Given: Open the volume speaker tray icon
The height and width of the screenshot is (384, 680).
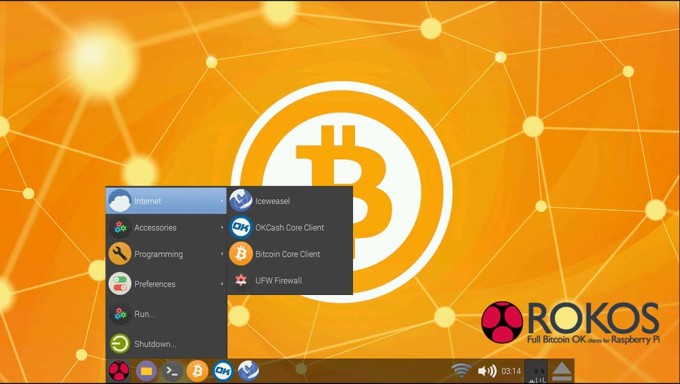Looking at the screenshot, I should click(487, 371).
